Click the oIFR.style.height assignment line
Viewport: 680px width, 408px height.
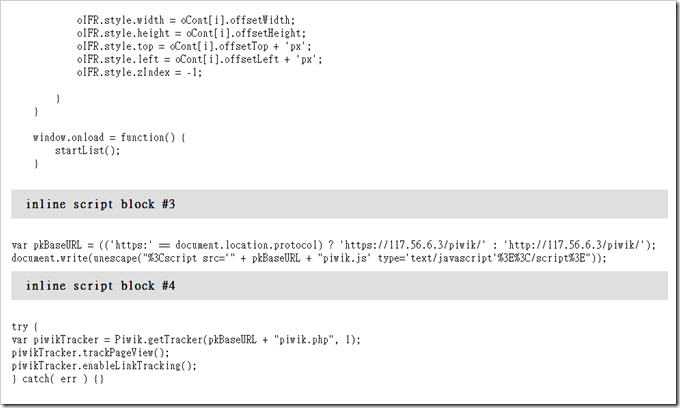pyautogui.click(x=191, y=33)
